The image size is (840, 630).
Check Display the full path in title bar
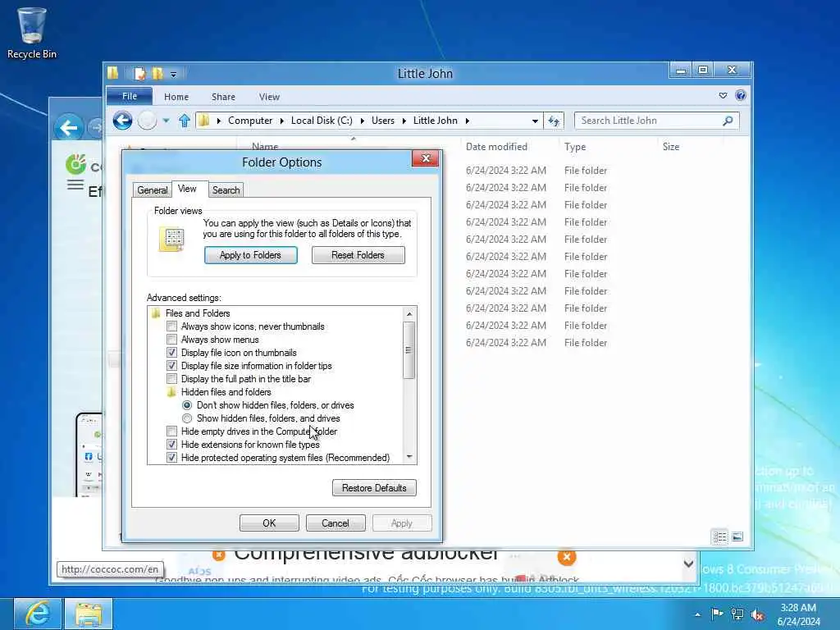[x=171, y=379]
